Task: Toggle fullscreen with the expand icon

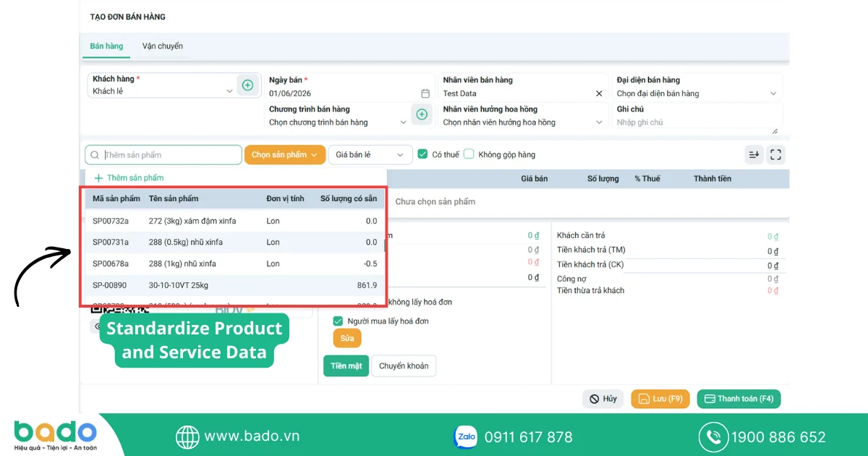Action: coord(775,154)
